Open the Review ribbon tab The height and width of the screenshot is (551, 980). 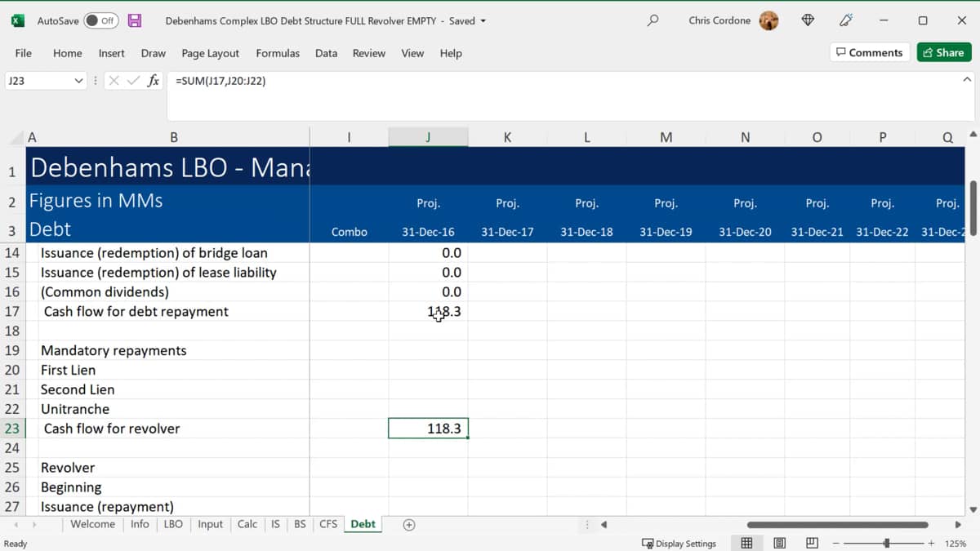[x=369, y=53]
